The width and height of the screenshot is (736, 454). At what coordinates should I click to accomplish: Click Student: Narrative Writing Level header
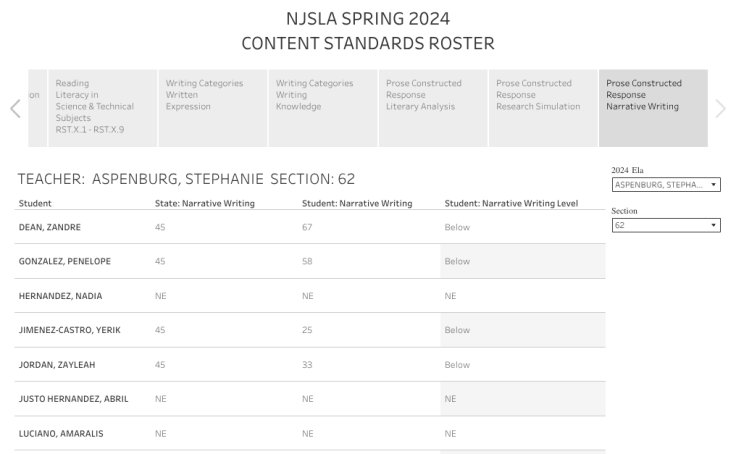511,203
